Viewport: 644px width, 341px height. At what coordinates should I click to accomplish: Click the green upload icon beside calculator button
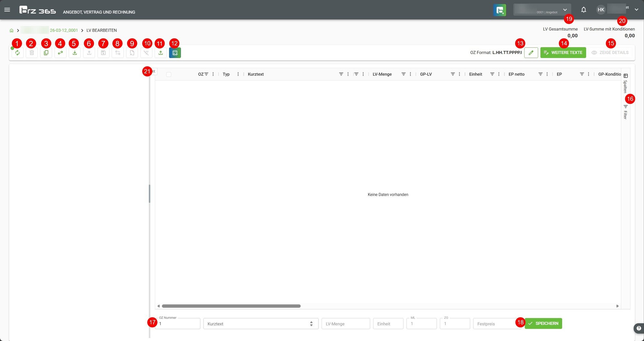[161, 53]
